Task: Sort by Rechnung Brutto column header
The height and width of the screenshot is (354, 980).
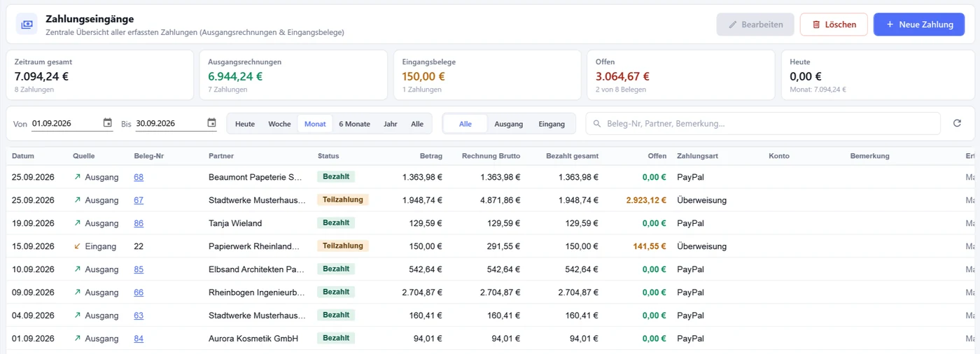Action: click(491, 156)
